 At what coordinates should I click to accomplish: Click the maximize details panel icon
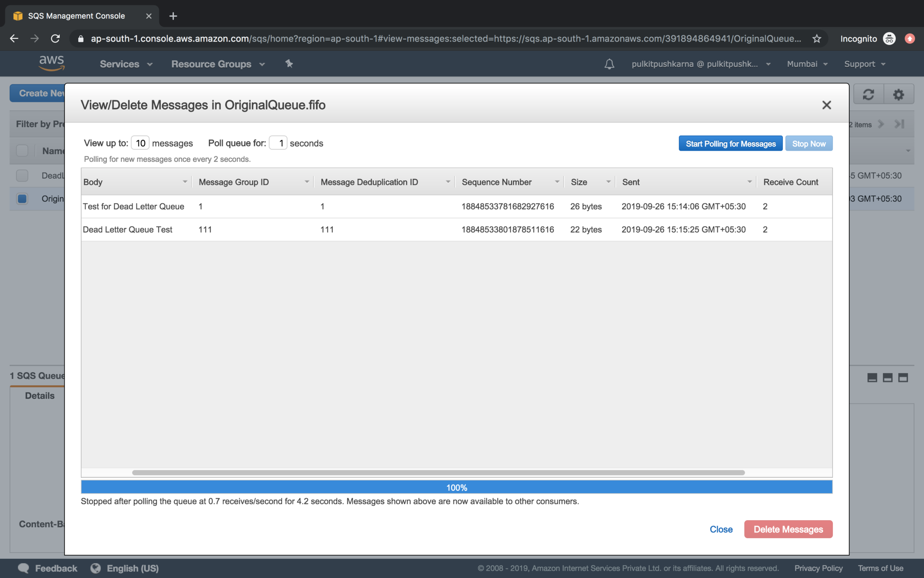click(903, 378)
